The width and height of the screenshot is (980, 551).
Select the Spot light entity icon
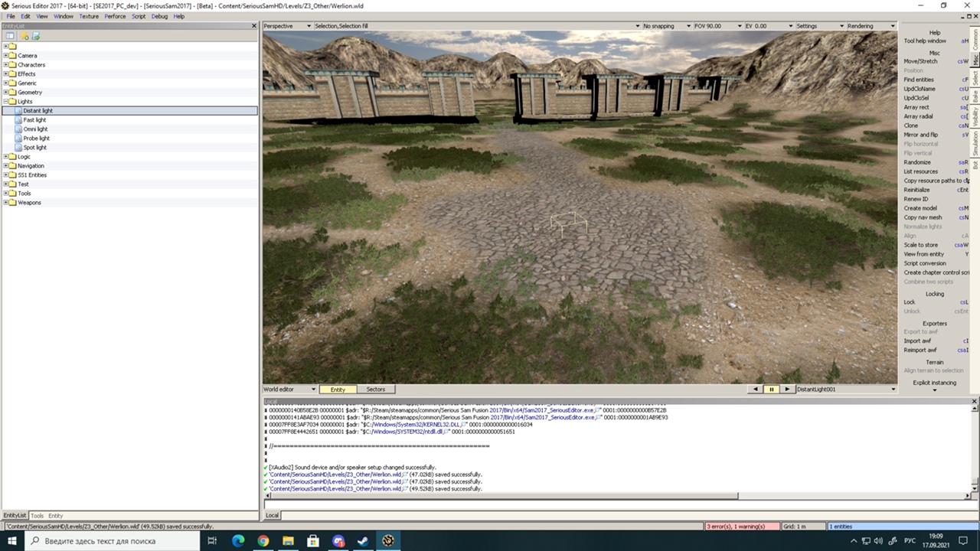18,148
